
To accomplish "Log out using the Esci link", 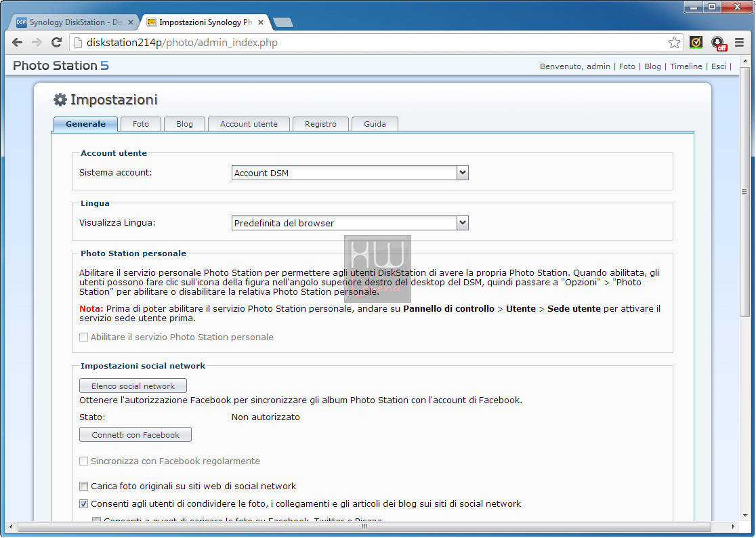I will (x=718, y=66).
